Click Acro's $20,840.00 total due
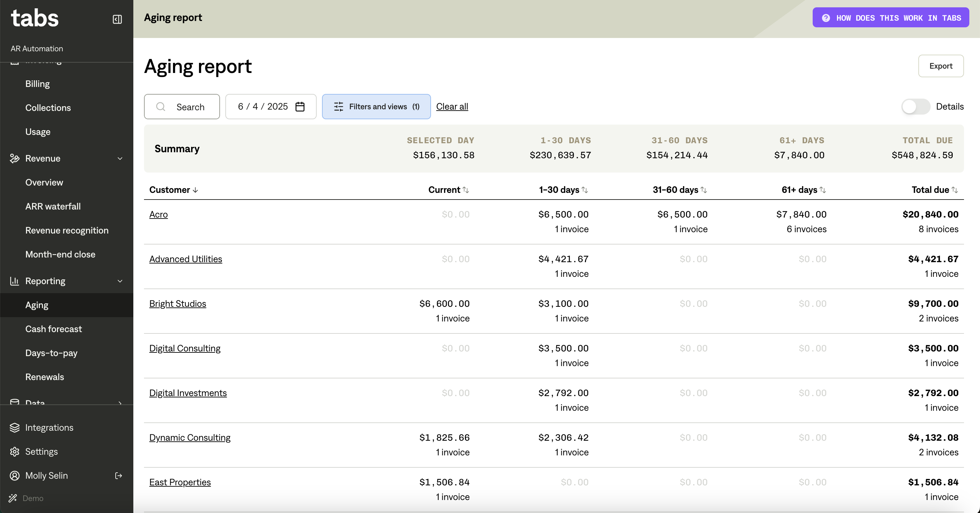Image resolution: width=980 pixels, height=513 pixels. pos(931,214)
